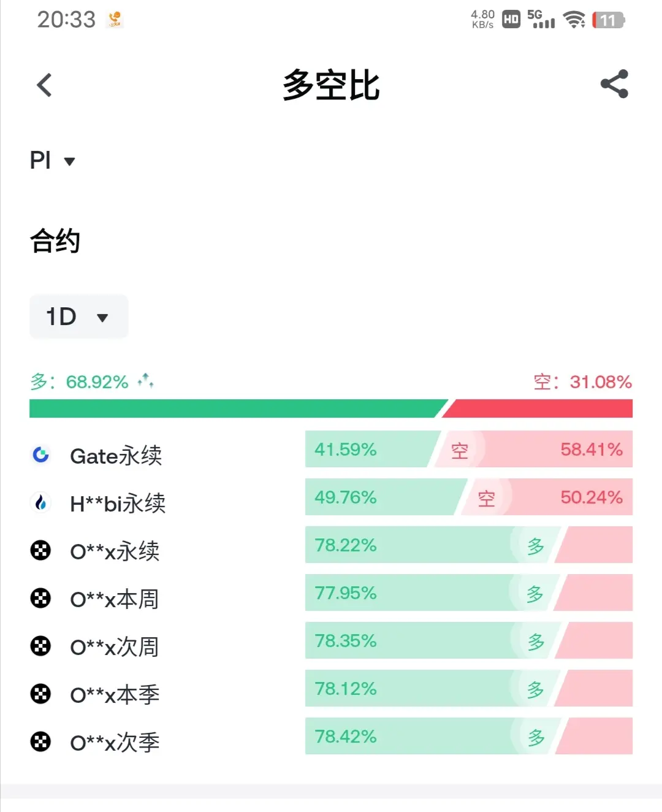Viewport: 662px width, 812px height.
Task: Click the sparkle icon beside 68.92%
Action: pos(145,381)
